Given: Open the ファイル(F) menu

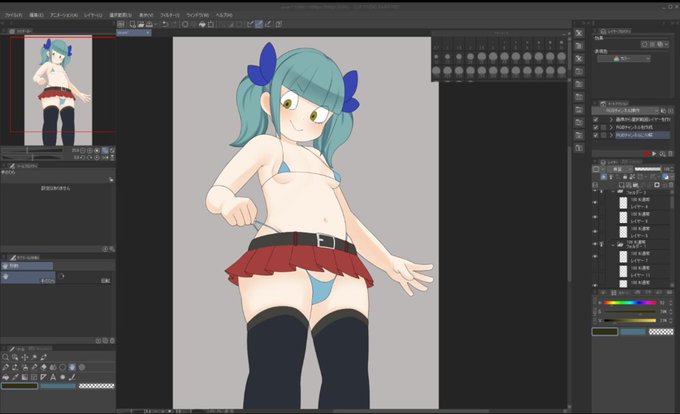Looking at the screenshot, I should coord(14,15).
